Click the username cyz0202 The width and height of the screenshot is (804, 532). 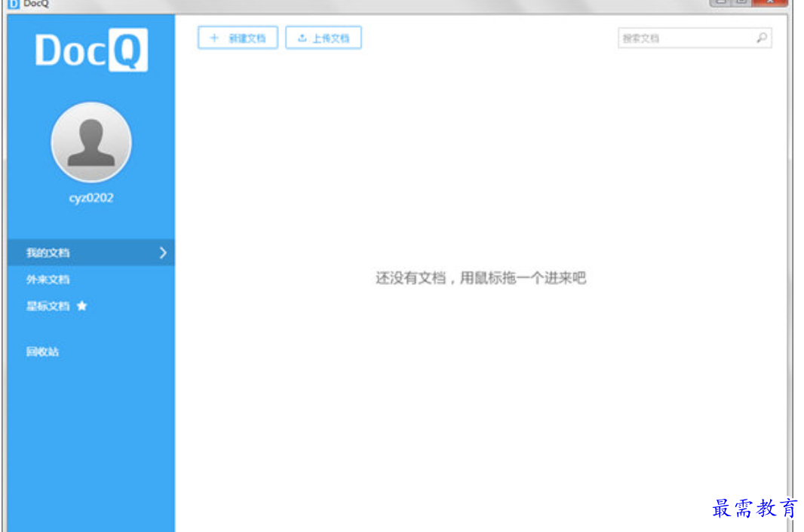click(x=91, y=198)
